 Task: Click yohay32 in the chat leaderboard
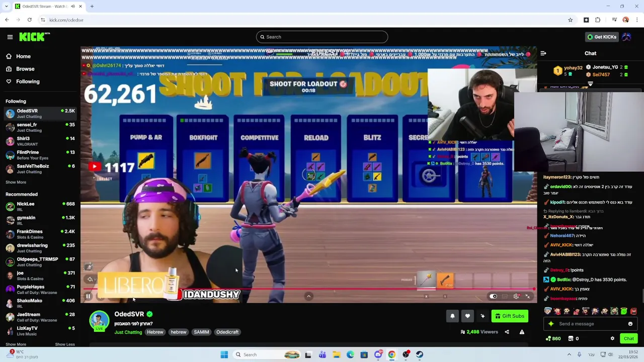point(573,67)
